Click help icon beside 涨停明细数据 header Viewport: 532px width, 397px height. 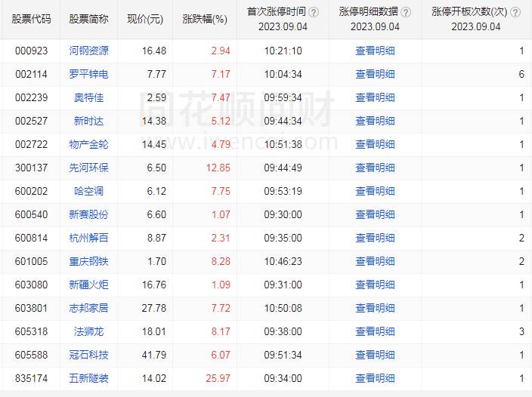pyautogui.click(x=406, y=12)
